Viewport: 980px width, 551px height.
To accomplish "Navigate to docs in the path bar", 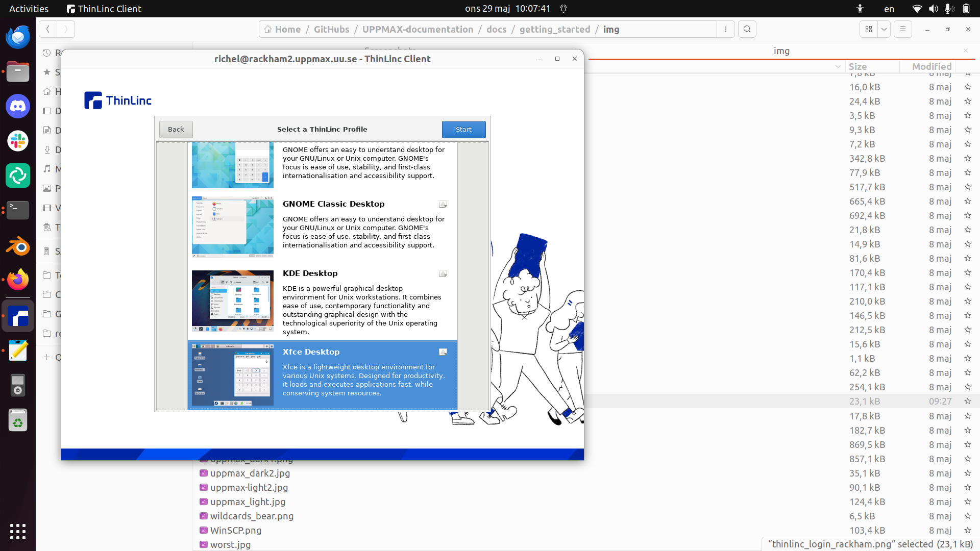I will click(496, 30).
